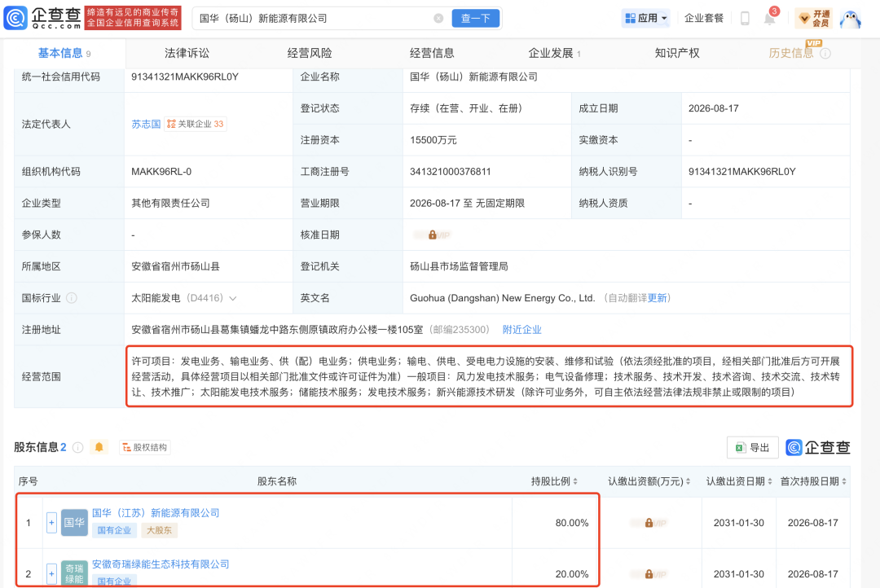Image resolution: width=880 pixels, height=588 pixels.
Task: Click 登记机关 砀山县市场监督管理局
Action: 459,266
